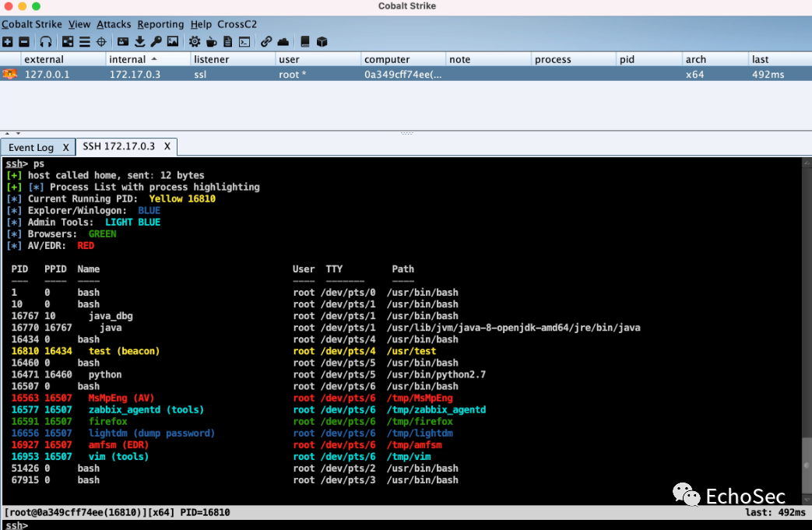Screen dimensions: 812x530
Task: Switch to pivot graph view icon
Action: [x=68, y=42]
